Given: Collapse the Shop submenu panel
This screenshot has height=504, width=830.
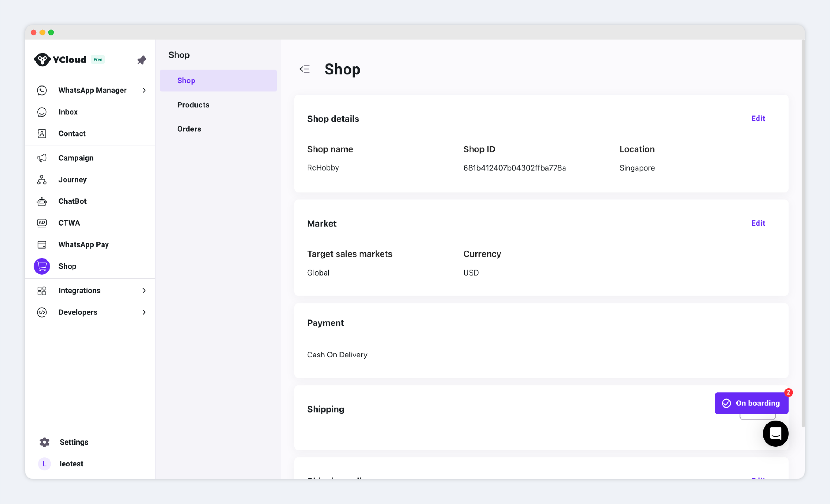Looking at the screenshot, I should [x=304, y=69].
